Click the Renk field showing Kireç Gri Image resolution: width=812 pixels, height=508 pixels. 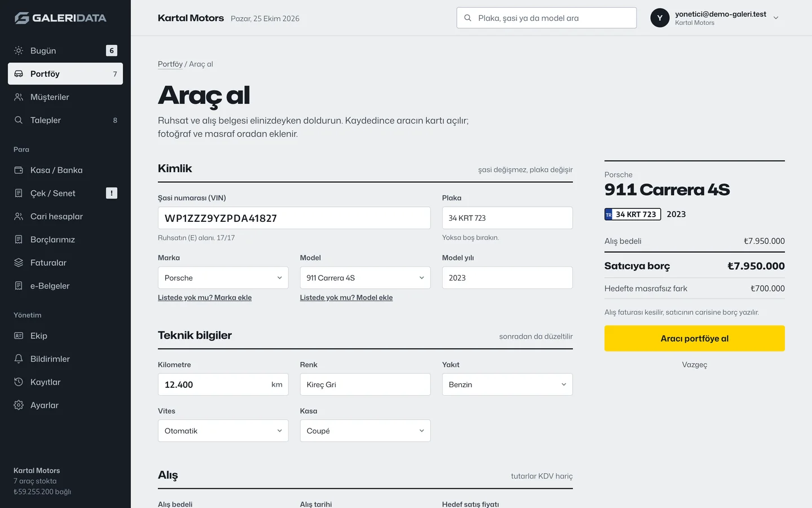tap(365, 384)
